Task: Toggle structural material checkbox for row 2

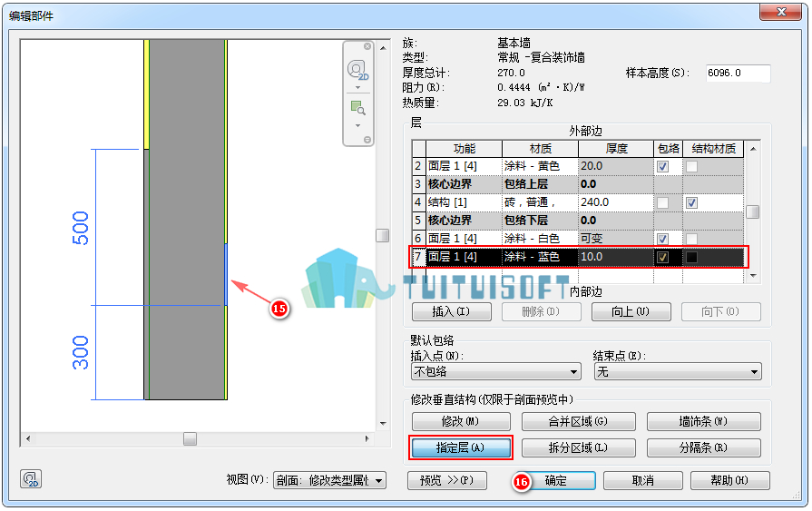Action: (691, 166)
